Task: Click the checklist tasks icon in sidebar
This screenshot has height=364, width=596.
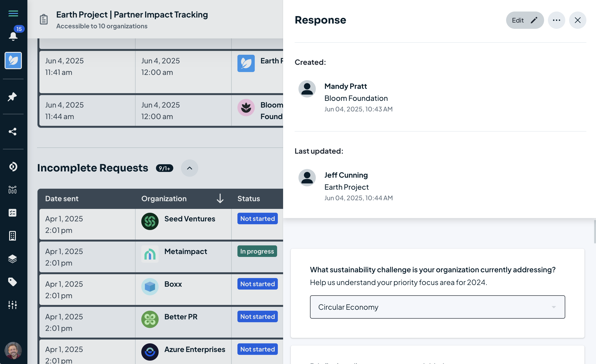Action: [x=12, y=213]
